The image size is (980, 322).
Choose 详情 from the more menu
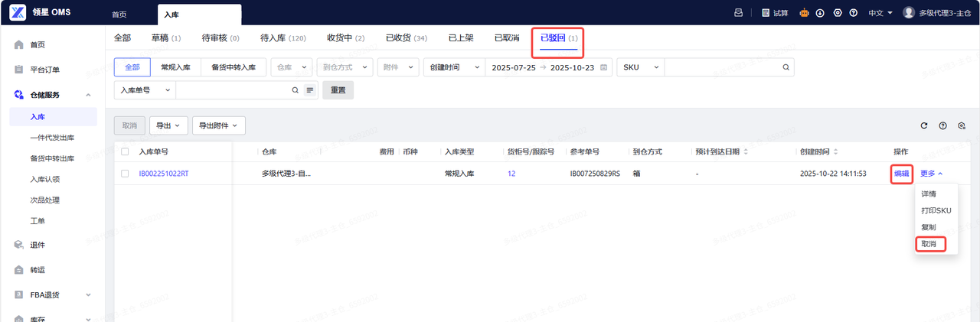(928, 194)
